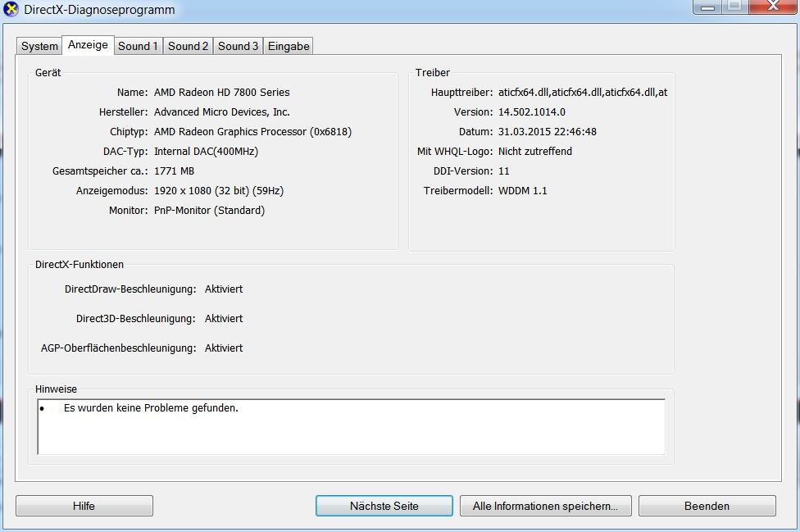Click the Treibermodell label
Viewport: 800px width, 532px height.
458,191
